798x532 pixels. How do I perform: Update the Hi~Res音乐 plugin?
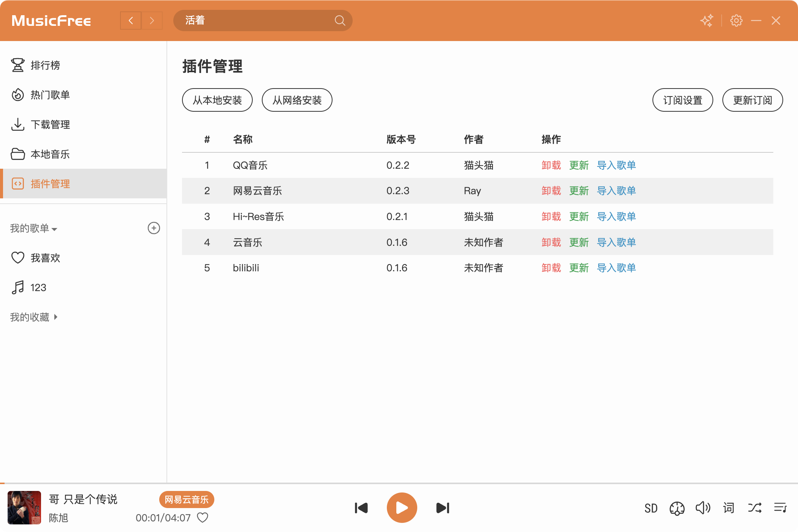(x=579, y=216)
